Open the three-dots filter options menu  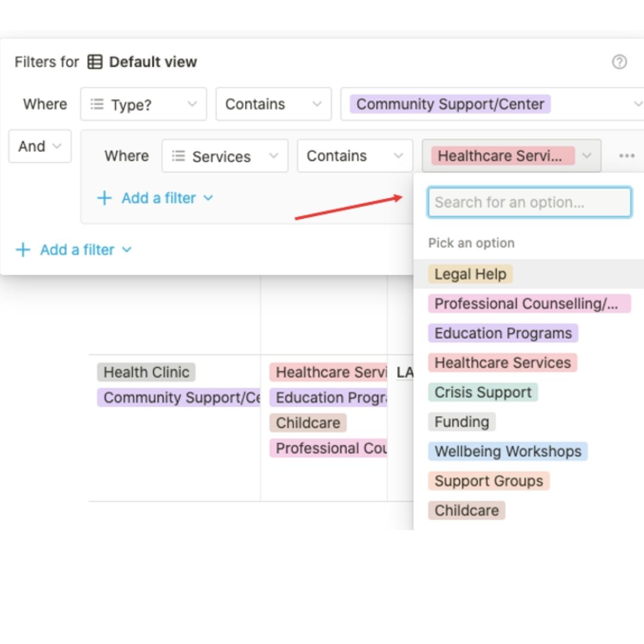click(x=626, y=156)
